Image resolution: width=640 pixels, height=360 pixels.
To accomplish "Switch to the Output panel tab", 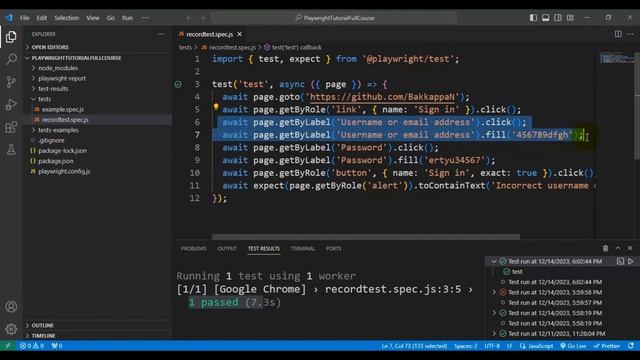I will tap(227, 248).
